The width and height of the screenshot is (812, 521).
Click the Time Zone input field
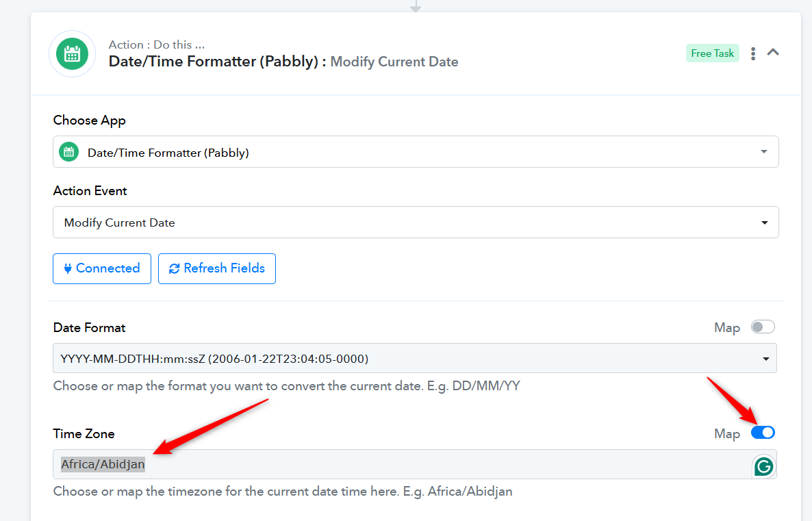(414, 464)
